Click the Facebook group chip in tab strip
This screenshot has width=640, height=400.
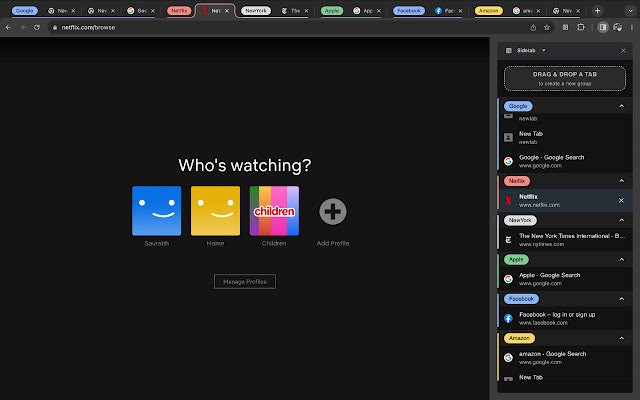point(409,11)
